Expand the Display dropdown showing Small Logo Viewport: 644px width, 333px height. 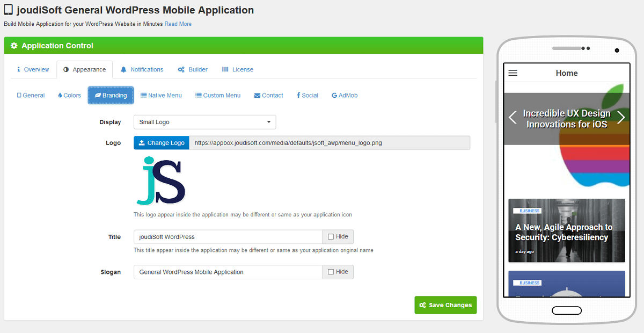point(204,122)
